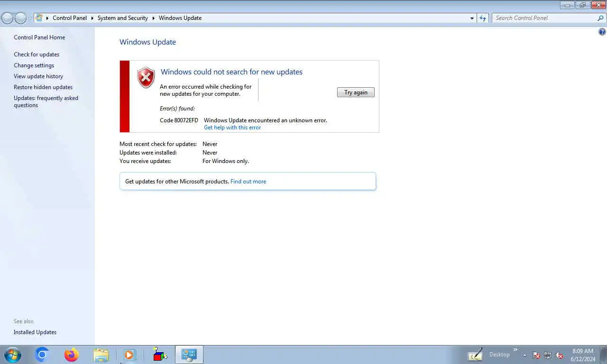
Task: Expand the arrow after System and Security
Action: (154, 18)
